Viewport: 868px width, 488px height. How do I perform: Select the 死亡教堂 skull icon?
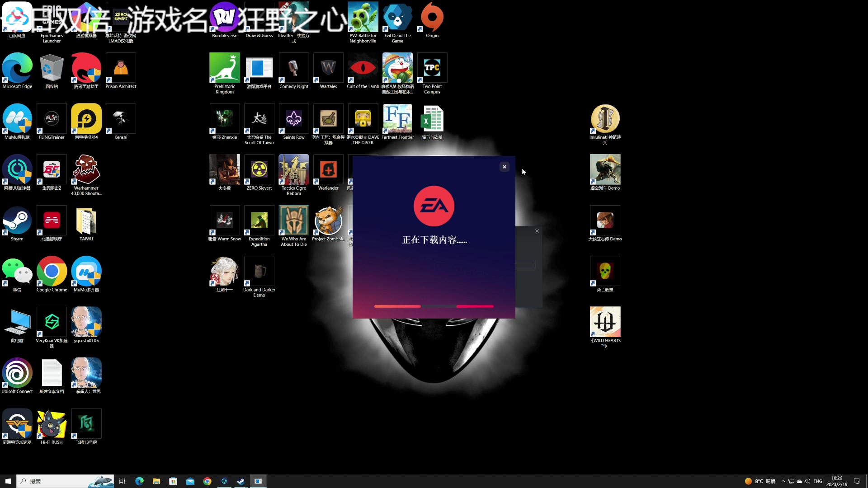pyautogui.click(x=605, y=274)
